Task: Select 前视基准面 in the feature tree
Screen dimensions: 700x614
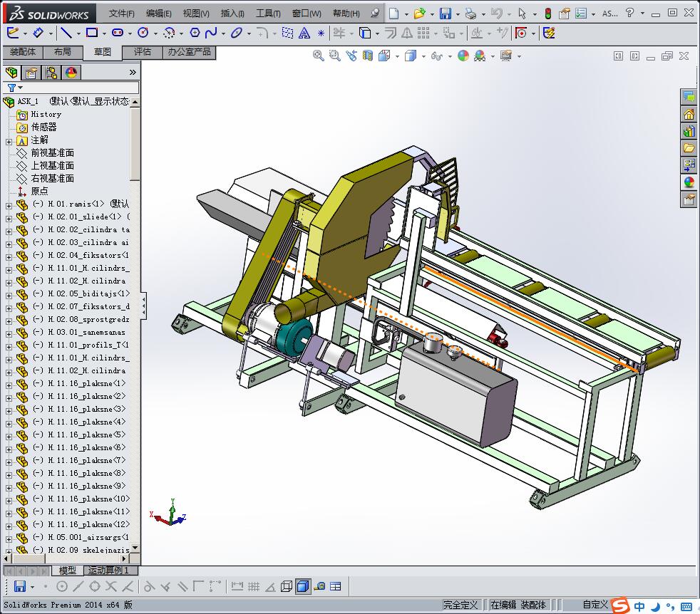Action: click(x=52, y=153)
